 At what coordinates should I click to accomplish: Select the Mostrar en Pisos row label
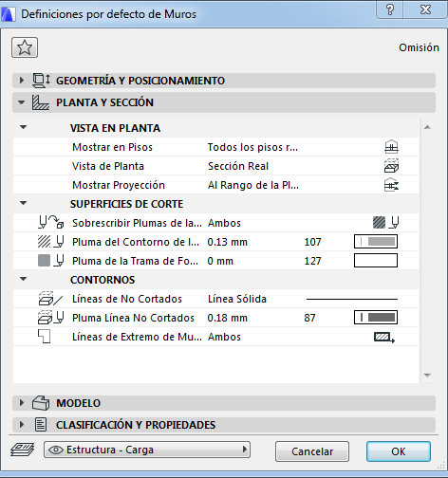pos(112,147)
